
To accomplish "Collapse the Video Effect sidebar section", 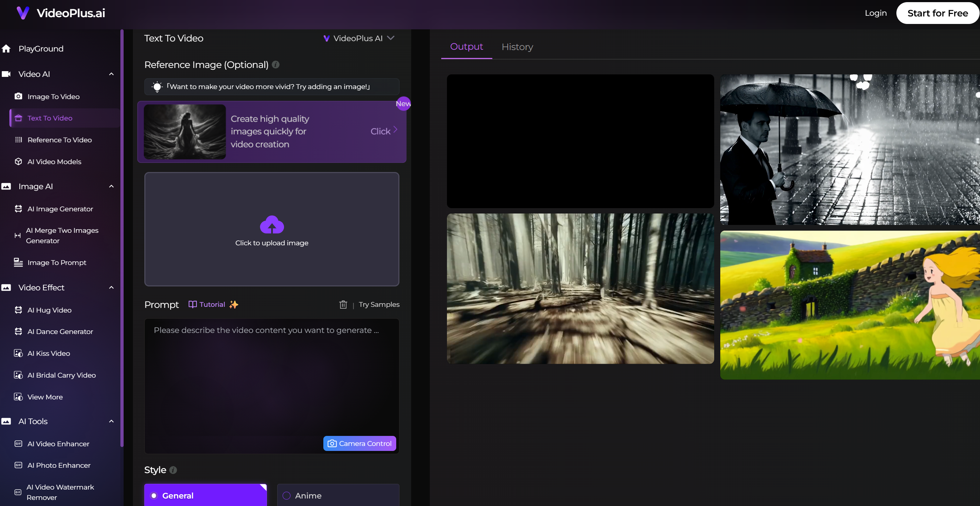I will [x=111, y=288].
